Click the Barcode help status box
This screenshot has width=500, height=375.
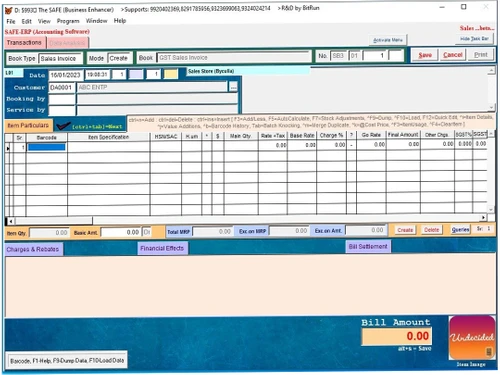67,360
